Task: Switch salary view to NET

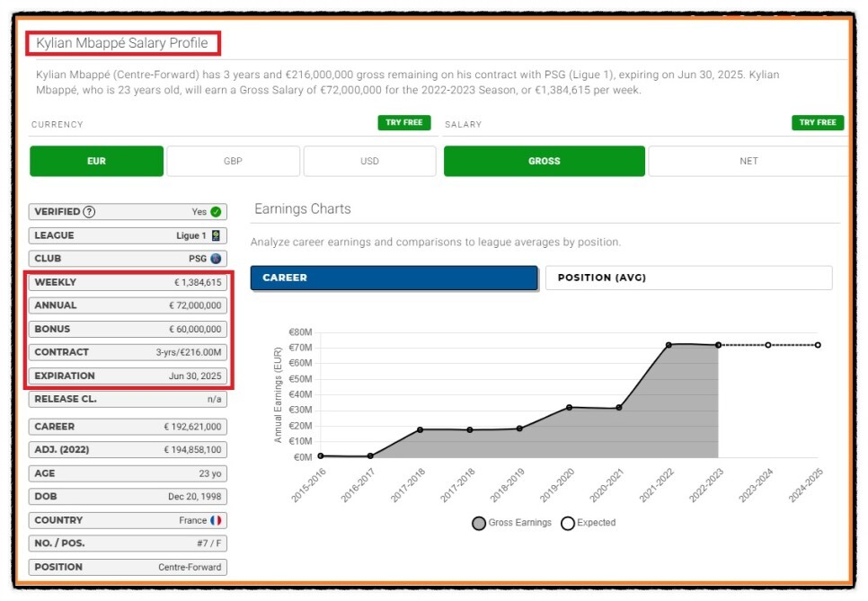Action: pos(748,161)
